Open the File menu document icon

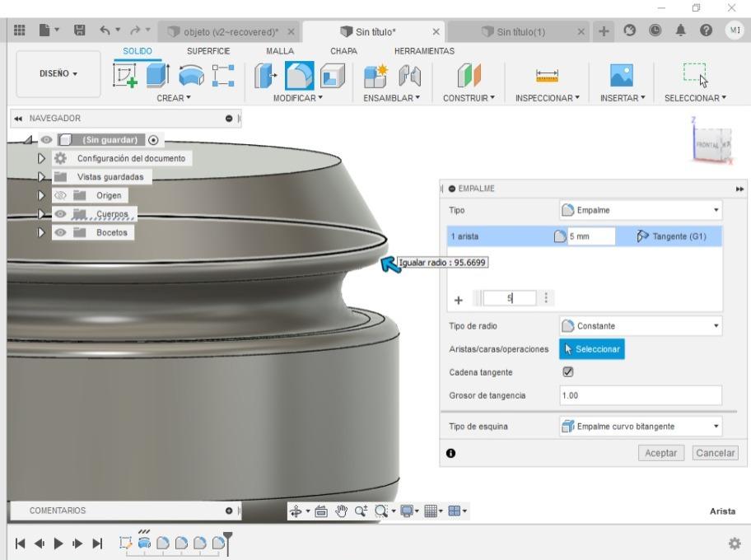44,30
